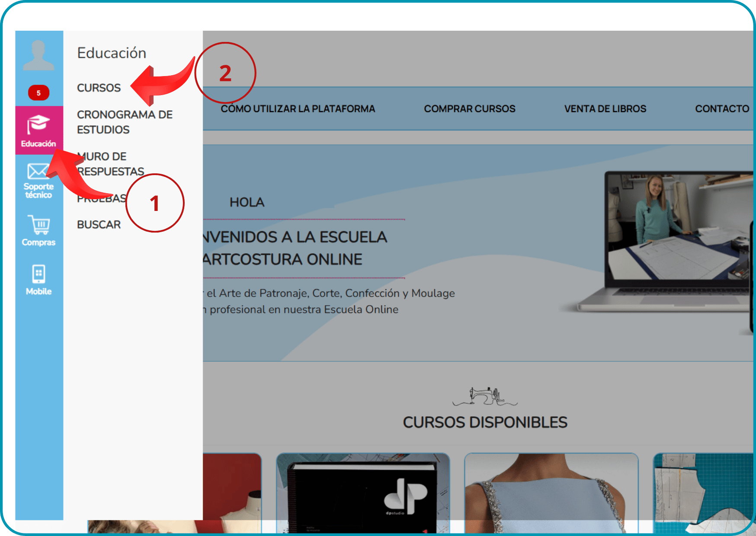Open the VENTA DE LIBROS navigation link
756x536 pixels.
(x=605, y=108)
